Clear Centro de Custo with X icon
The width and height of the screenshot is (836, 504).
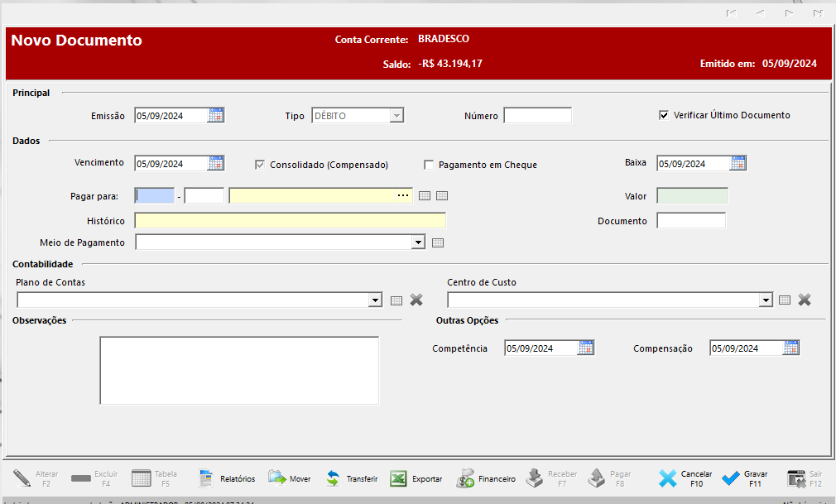805,300
